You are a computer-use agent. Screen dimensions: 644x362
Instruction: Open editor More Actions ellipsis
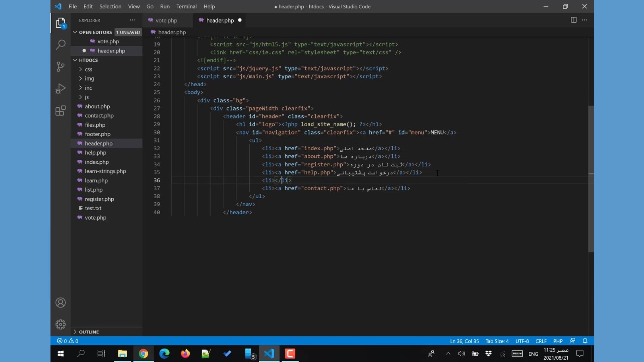pyautogui.click(x=584, y=20)
